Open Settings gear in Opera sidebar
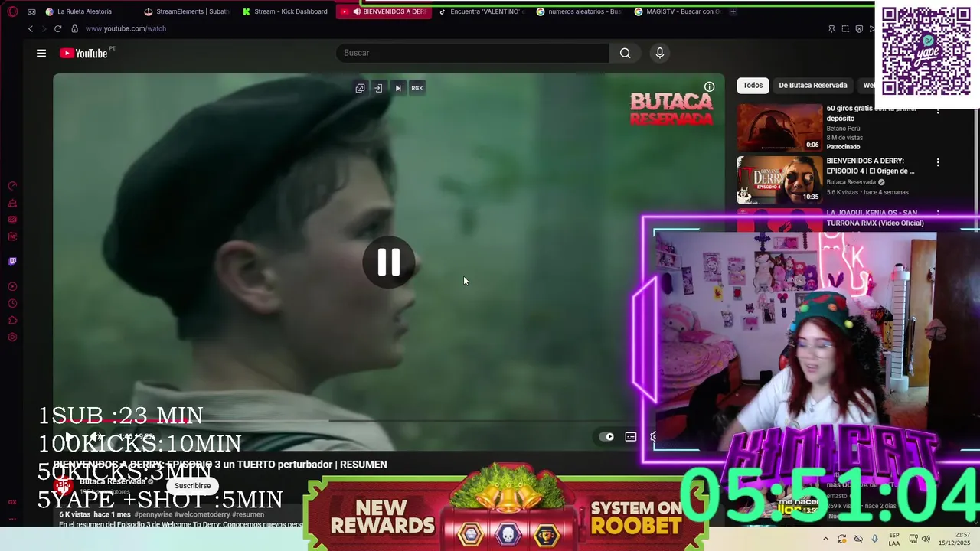Image resolution: width=980 pixels, height=551 pixels. tap(12, 337)
